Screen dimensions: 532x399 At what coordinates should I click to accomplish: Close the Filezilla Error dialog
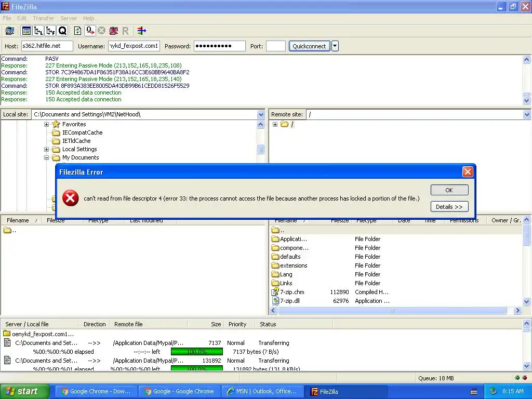[468, 171]
